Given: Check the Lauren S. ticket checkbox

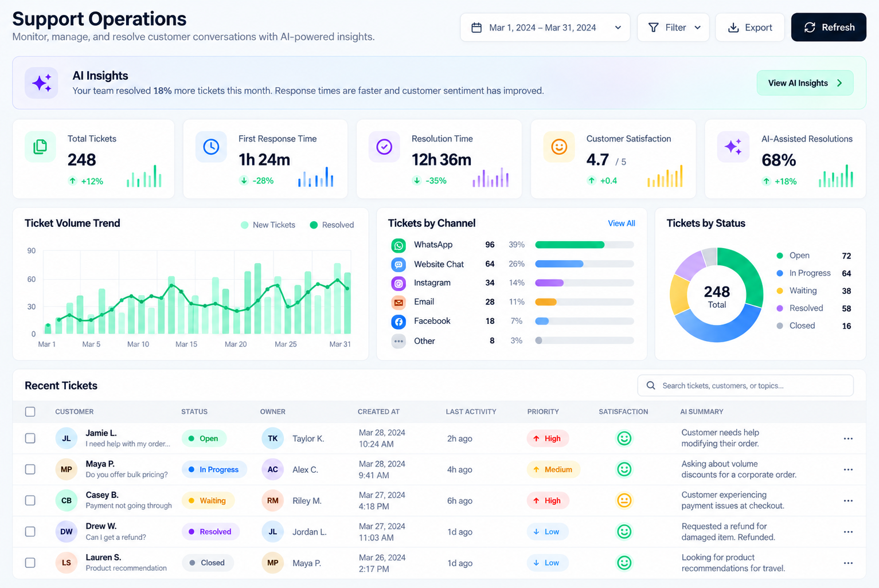Looking at the screenshot, I should pos(30,563).
